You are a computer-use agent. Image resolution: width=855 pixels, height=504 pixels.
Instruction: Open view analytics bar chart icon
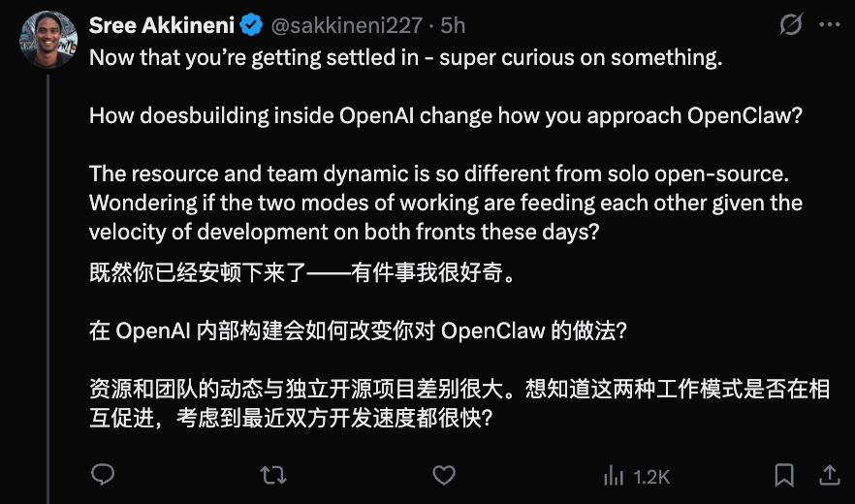click(614, 475)
